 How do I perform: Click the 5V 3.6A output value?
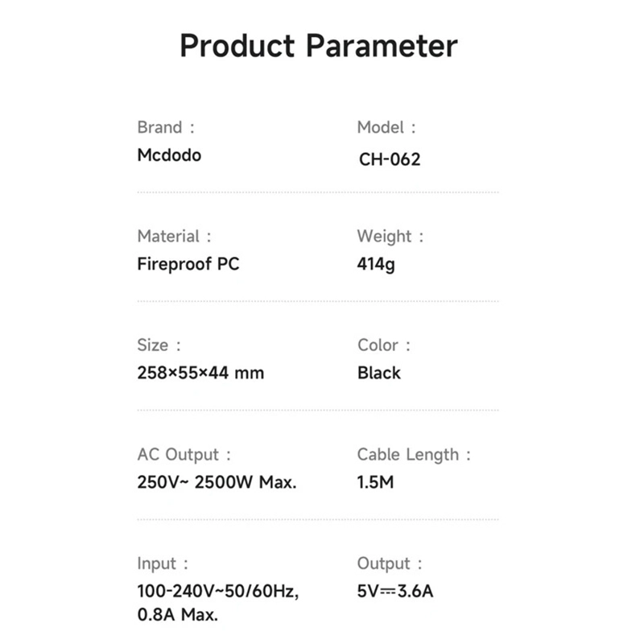(x=395, y=592)
